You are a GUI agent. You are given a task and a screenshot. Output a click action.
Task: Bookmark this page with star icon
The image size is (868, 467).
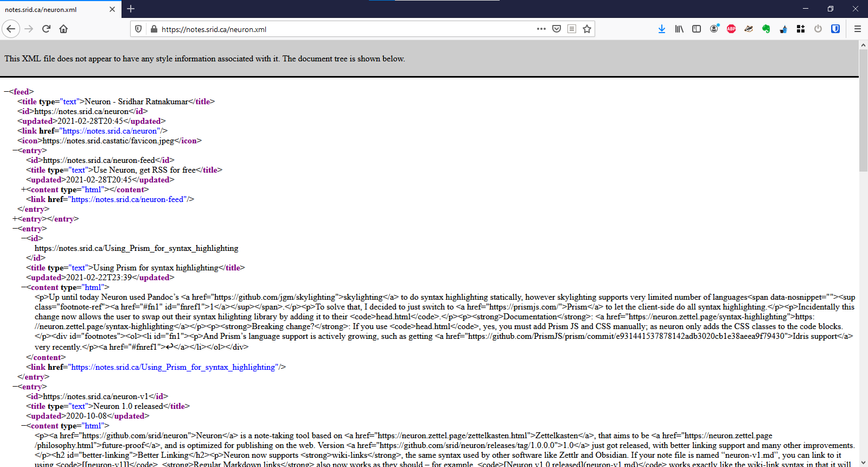587,29
